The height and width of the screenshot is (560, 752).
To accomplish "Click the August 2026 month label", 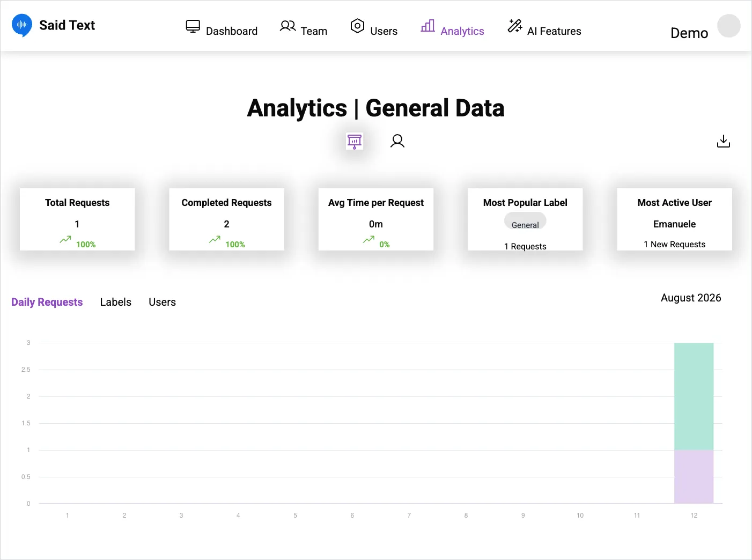I will [691, 298].
